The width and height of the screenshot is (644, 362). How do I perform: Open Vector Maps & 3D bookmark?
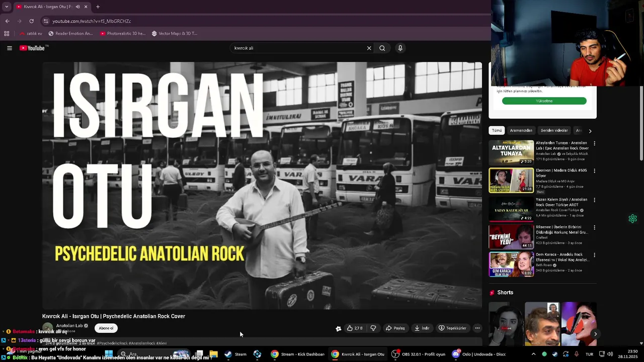175,34
